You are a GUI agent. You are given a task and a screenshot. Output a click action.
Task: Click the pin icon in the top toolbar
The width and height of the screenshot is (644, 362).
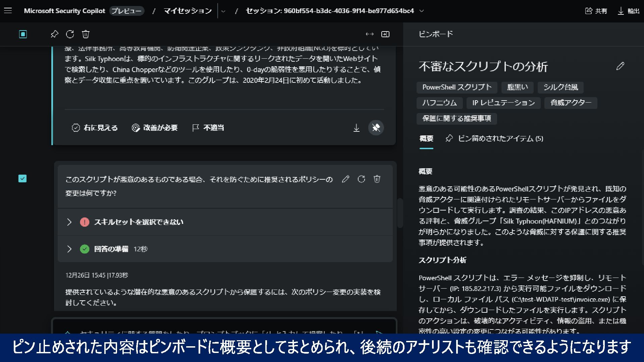(x=54, y=34)
